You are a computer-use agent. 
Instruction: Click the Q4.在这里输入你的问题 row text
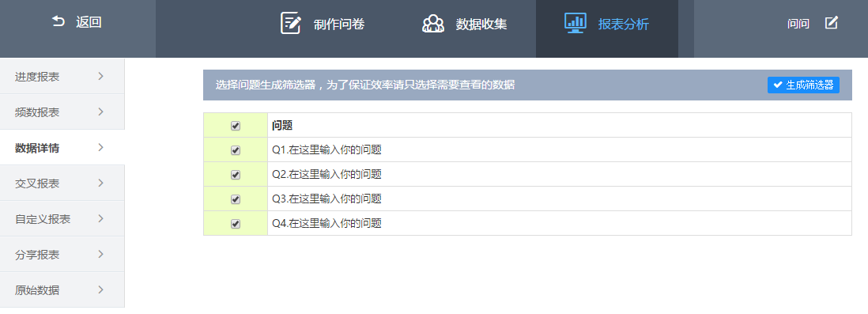coord(327,224)
